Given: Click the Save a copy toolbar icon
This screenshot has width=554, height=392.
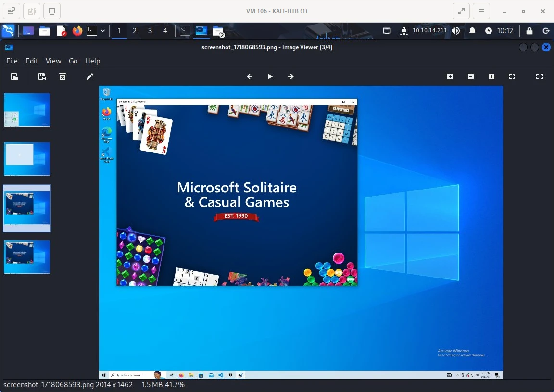Looking at the screenshot, I should 42,76.
